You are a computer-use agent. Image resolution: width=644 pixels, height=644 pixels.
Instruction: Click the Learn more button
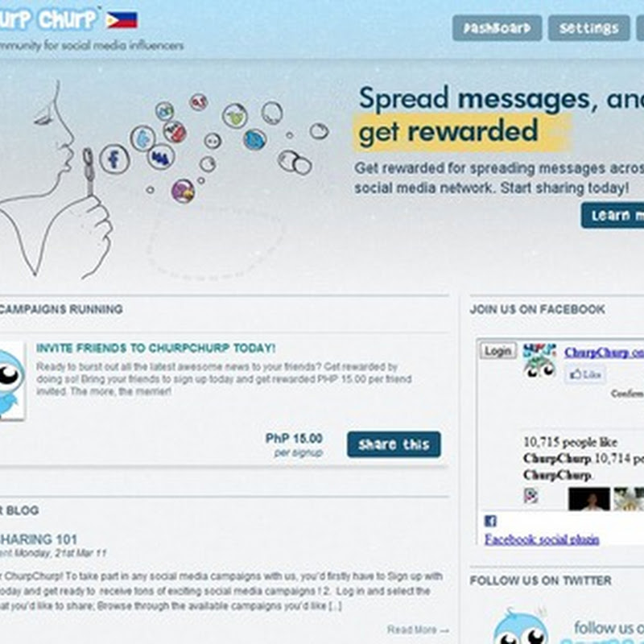[613, 216]
